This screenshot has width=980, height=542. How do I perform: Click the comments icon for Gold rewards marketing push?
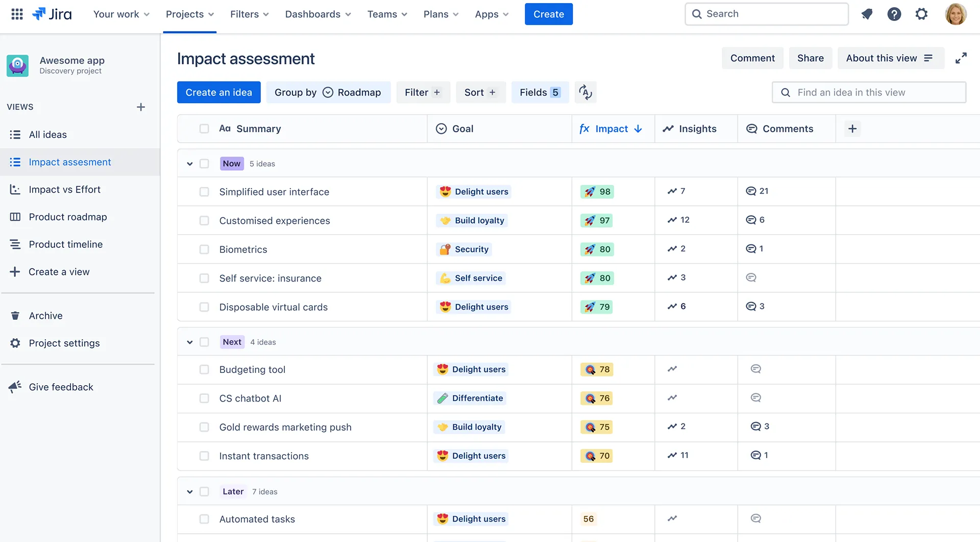click(x=756, y=426)
